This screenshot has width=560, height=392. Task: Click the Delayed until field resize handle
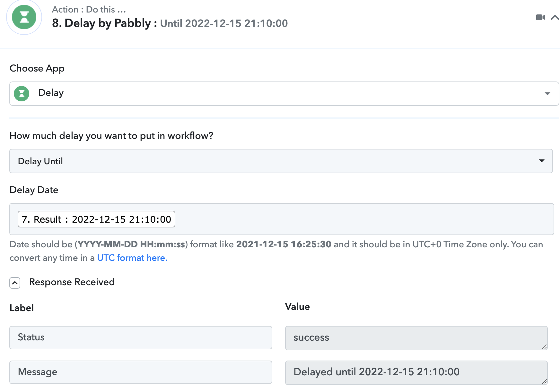pyautogui.click(x=544, y=381)
